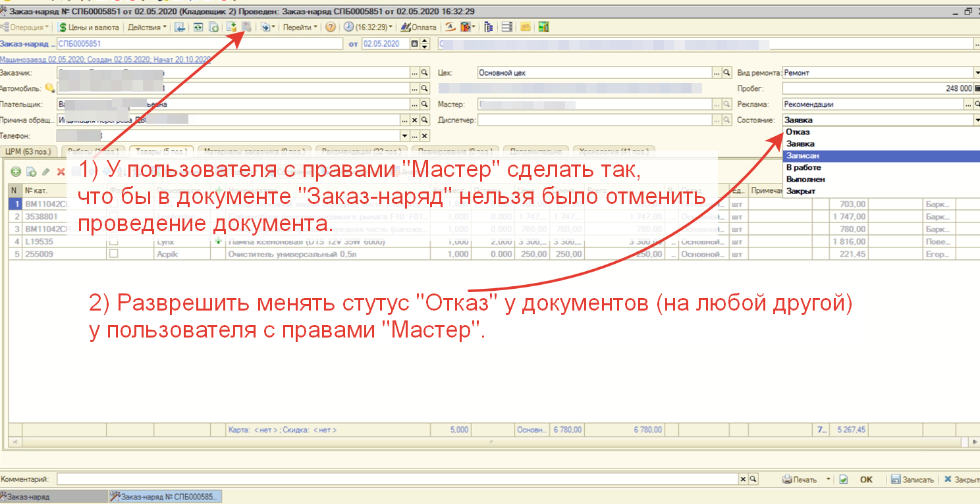Tick the checkbox in row 5 255009
980x504 pixels.
(114, 254)
